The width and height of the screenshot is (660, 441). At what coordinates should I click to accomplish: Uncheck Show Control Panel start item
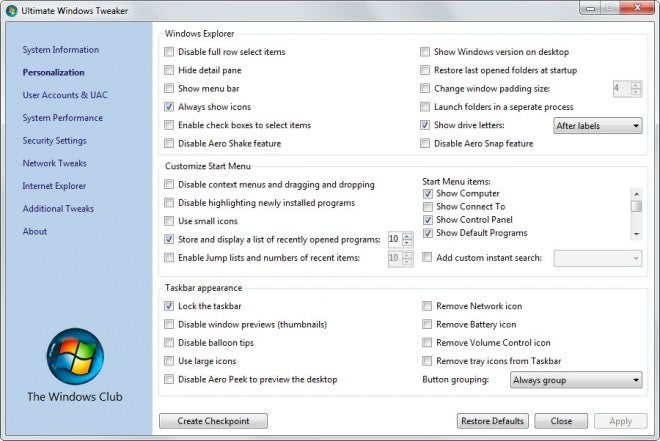[428, 220]
